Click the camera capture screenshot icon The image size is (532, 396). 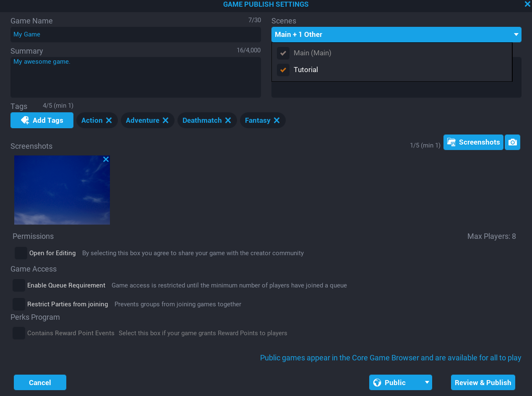512,142
